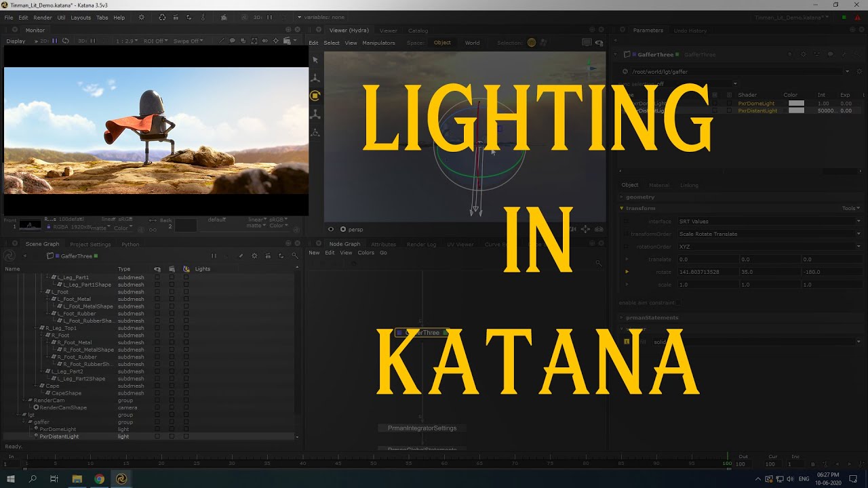Viewport: 868px width, 488px height.
Task: Click the Katana swirl logo in Scene Graph
Action: click(x=9, y=256)
